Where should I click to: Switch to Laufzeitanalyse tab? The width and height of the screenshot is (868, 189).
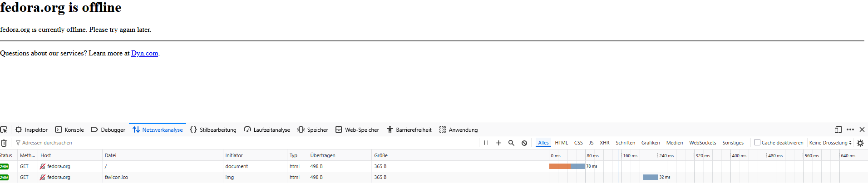267,129
